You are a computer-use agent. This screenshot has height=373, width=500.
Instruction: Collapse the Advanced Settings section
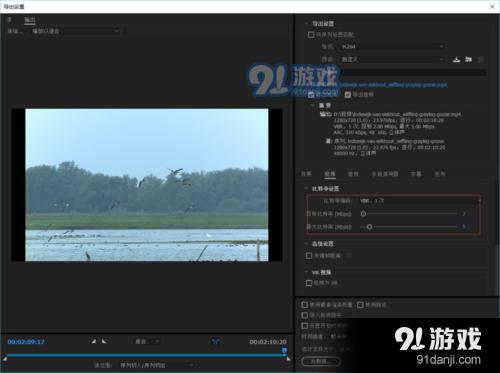[306, 244]
